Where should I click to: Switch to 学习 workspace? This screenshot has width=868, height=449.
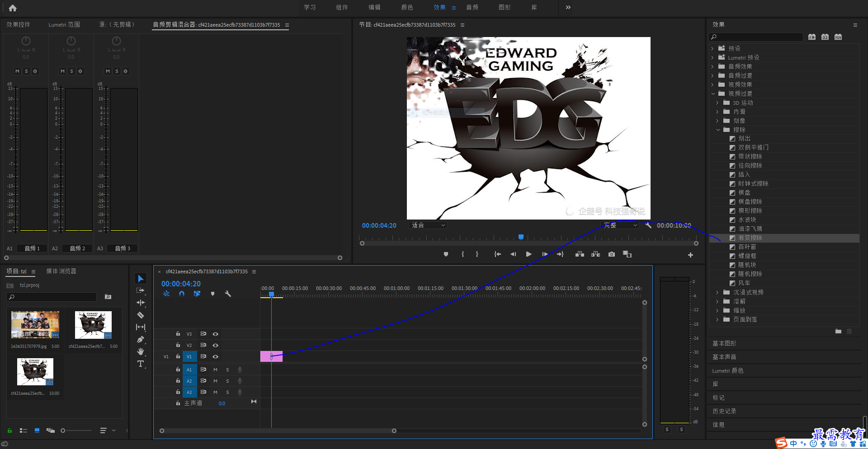[310, 7]
